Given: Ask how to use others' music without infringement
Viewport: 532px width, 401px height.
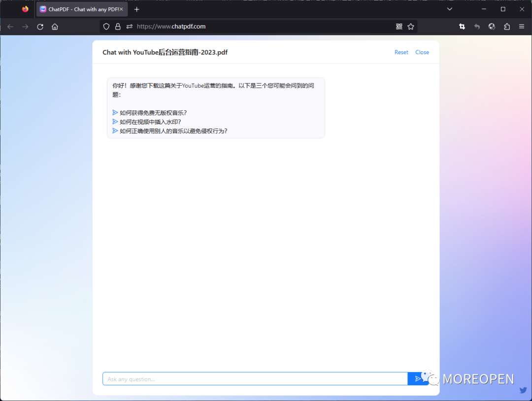Looking at the screenshot, I should 170,131.
